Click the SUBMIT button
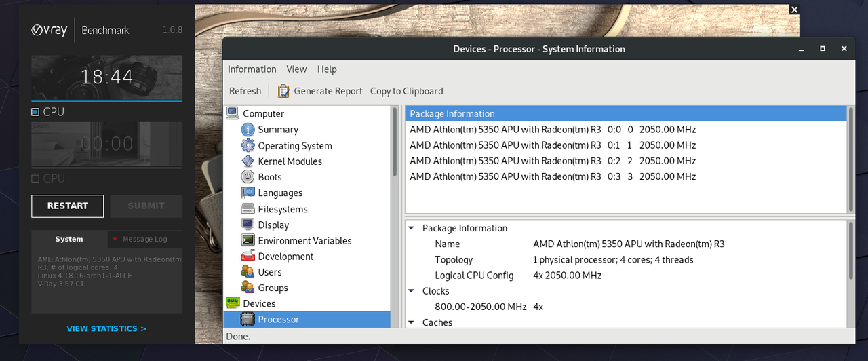 coord(146,206)
